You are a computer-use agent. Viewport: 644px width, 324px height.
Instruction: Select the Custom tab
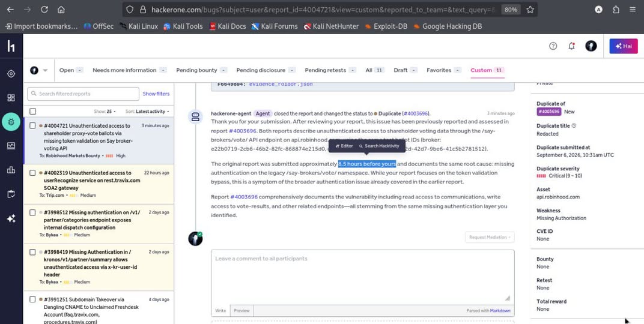(x=487, y=70)
